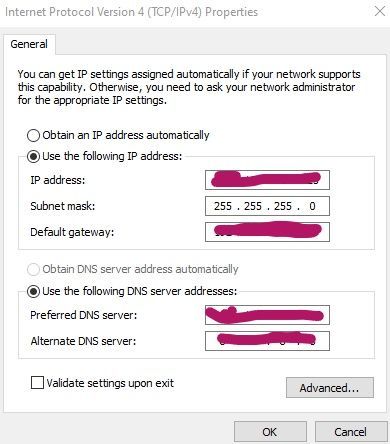Screen dimensions: 390x444
Task: Close the IPv4 Properties dialog
Action: coord(380,11)
